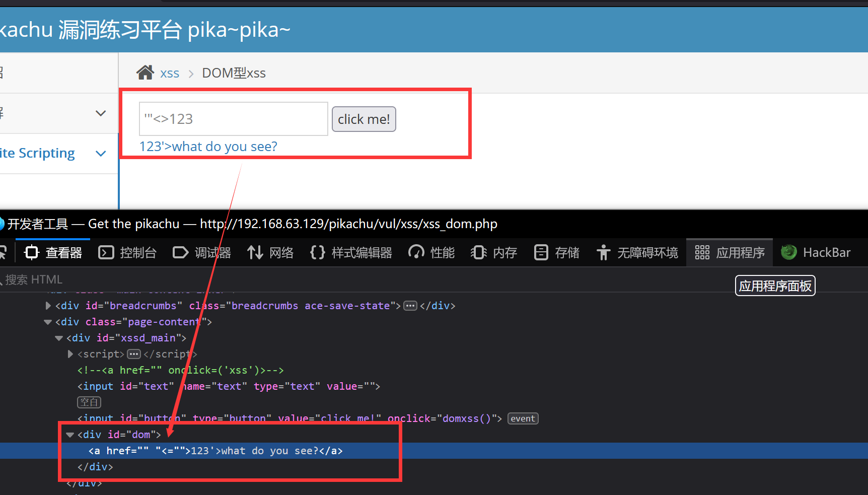Collapse the div class="page-content" node
This screenshot has width=868, height=495.
coord(48,322)
